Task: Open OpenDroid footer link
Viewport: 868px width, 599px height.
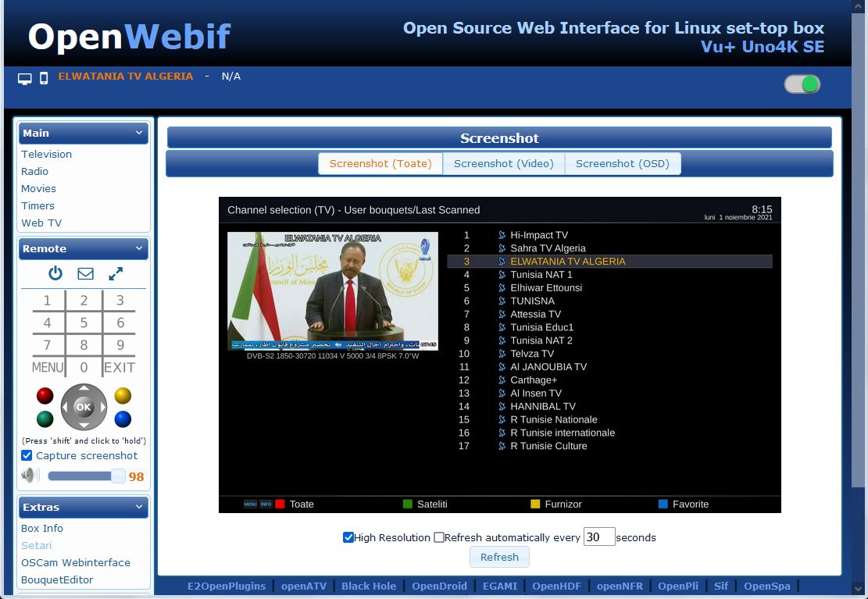Action: click(x=440, y=586)
